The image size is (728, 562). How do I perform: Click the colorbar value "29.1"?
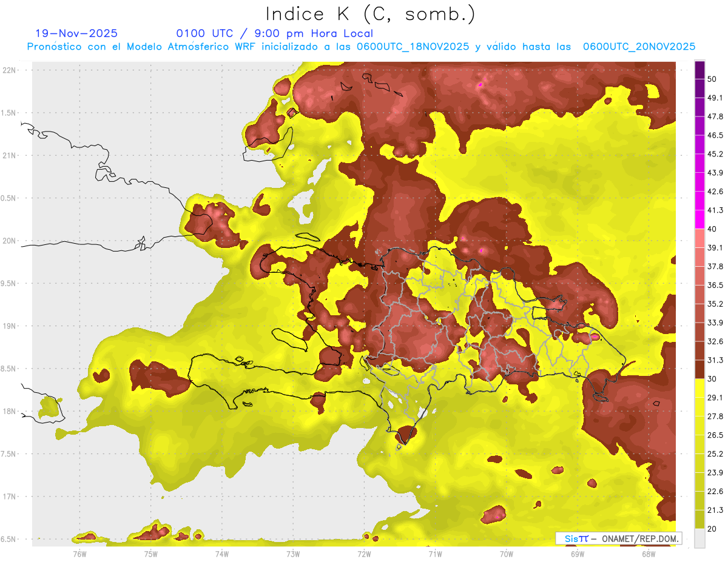tap(715, 398)
